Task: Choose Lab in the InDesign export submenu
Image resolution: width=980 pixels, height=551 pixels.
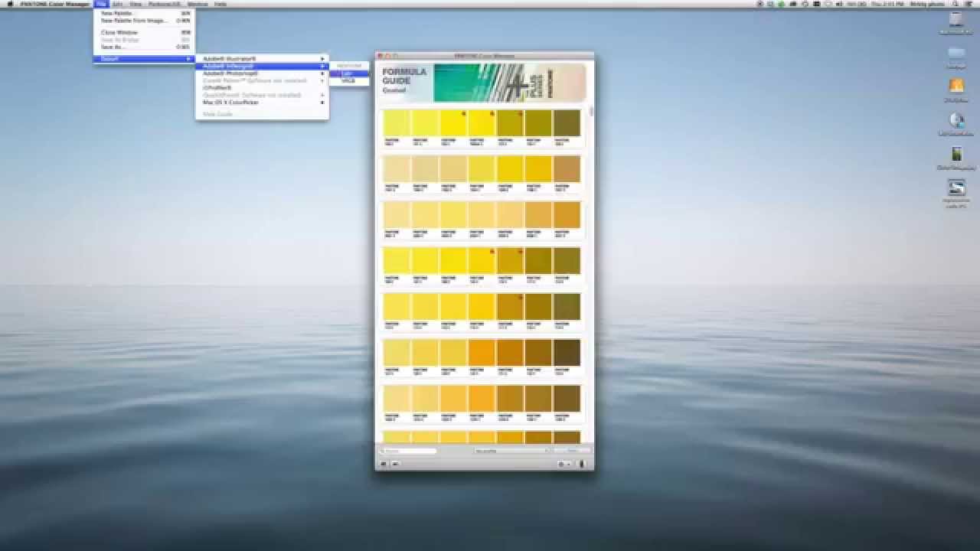Action: tap(350, 73)
